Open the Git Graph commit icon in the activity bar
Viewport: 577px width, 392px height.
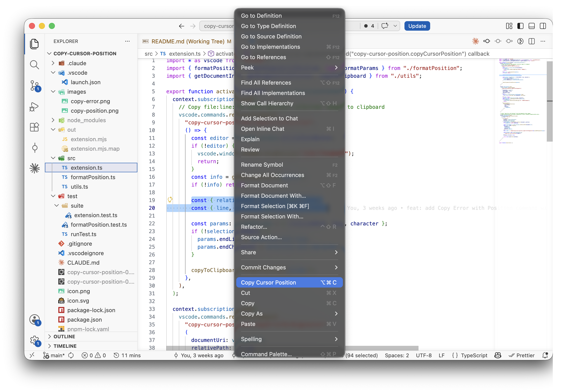35,148
